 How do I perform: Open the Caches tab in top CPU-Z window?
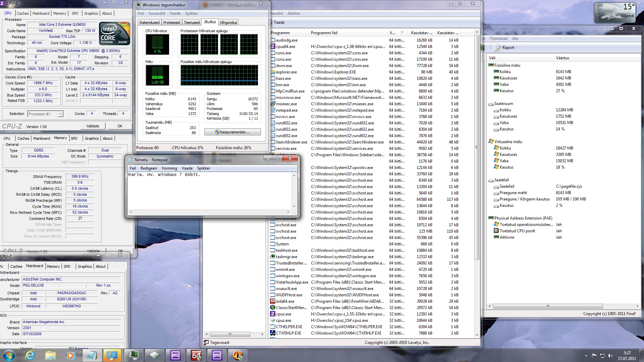[x=23, y=13]
